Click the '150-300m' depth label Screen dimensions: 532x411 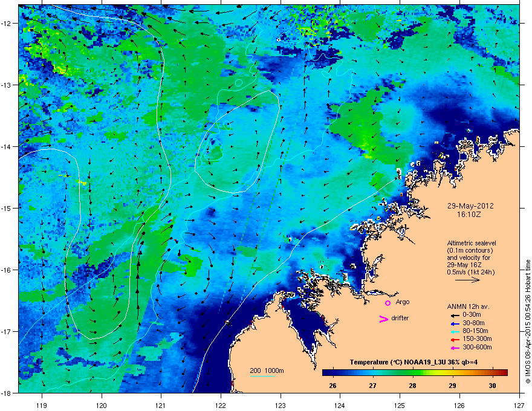(477, 338)
